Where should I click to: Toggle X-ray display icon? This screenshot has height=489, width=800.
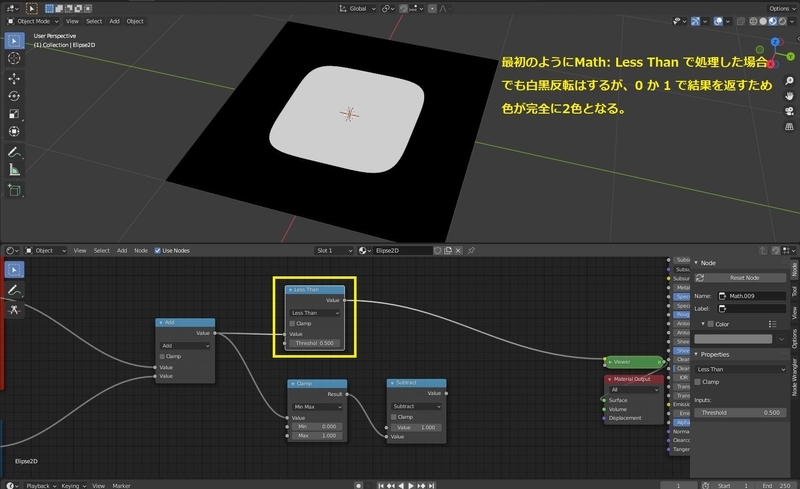(x=740, y=21)
